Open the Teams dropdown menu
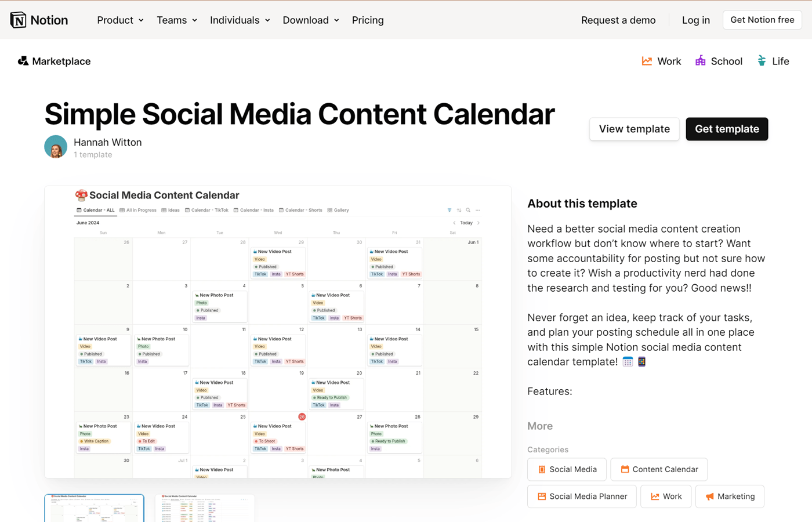Image resolution: width=812 pixels, height=522 pixels. 177,20
